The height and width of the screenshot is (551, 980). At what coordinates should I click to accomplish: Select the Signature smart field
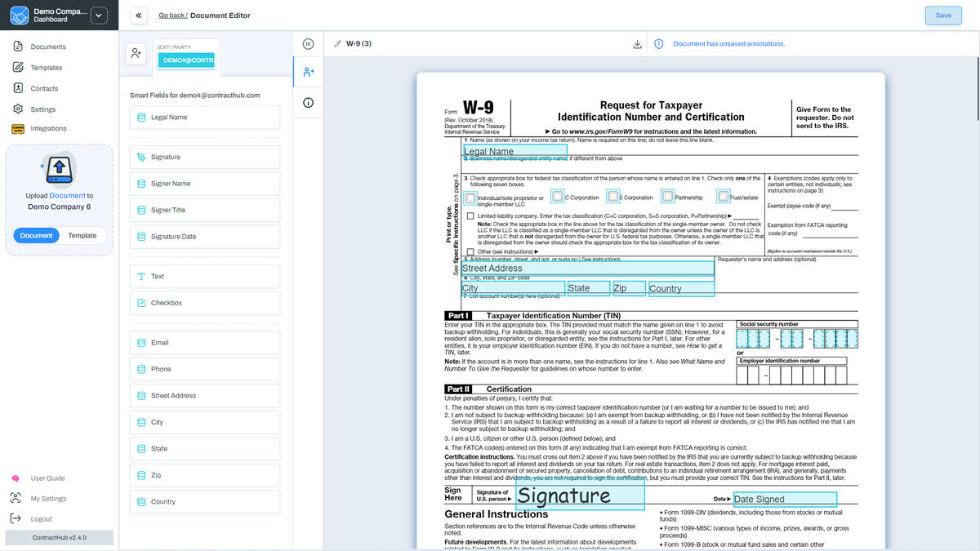click(205, 157)
